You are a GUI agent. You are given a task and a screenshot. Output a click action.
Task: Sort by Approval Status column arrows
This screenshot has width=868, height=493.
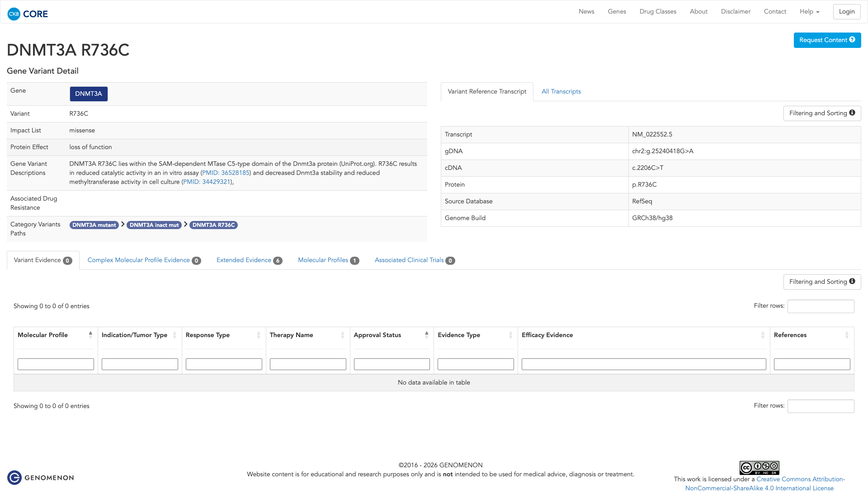tap(426, 335)
